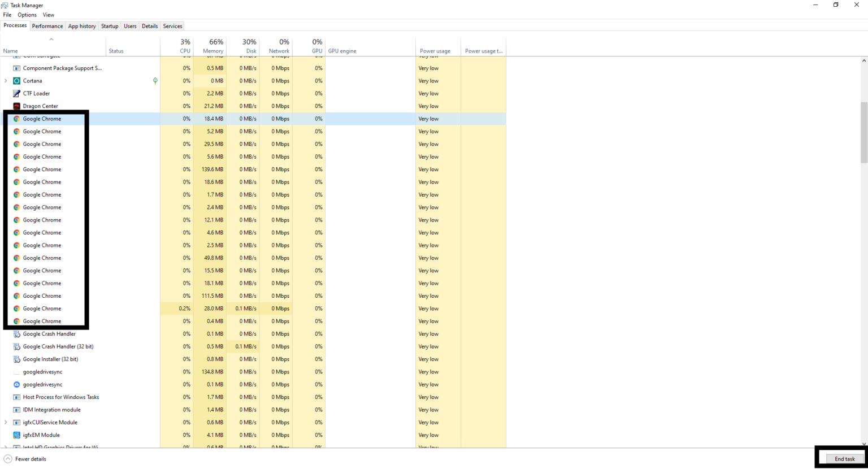This screenshot has height=469, width=868.
Task: Click the IDM Integration module icon
Action: 18,410
